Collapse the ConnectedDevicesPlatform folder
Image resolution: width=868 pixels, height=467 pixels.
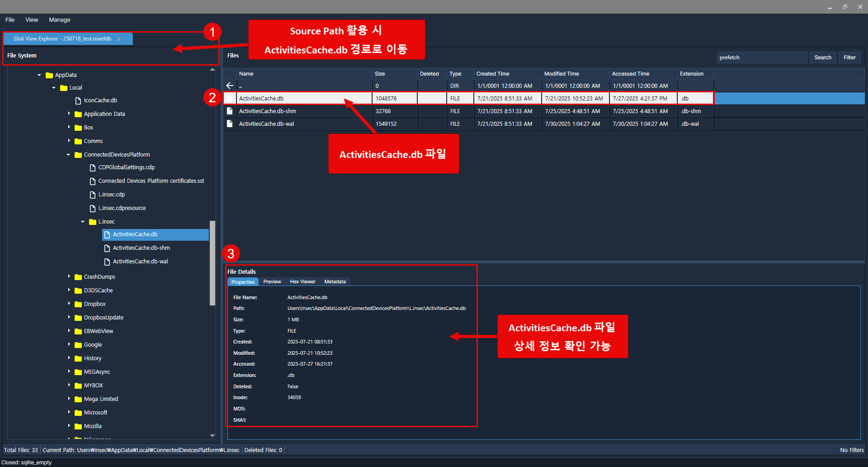[x=68, y=155]
